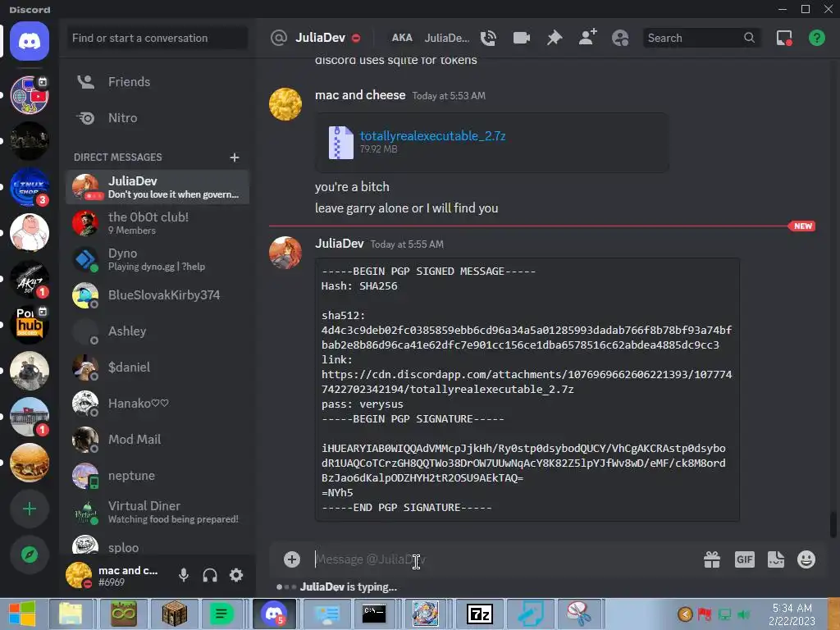This screenshot has width=840, height=630.
Task: Open 7-Zip from taskbar
Action: [479, 614]
